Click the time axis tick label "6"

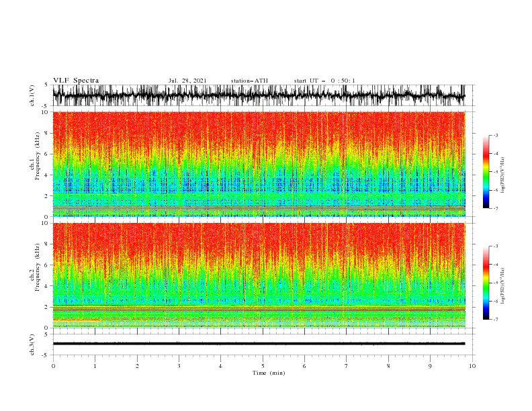tap(304, 366)
